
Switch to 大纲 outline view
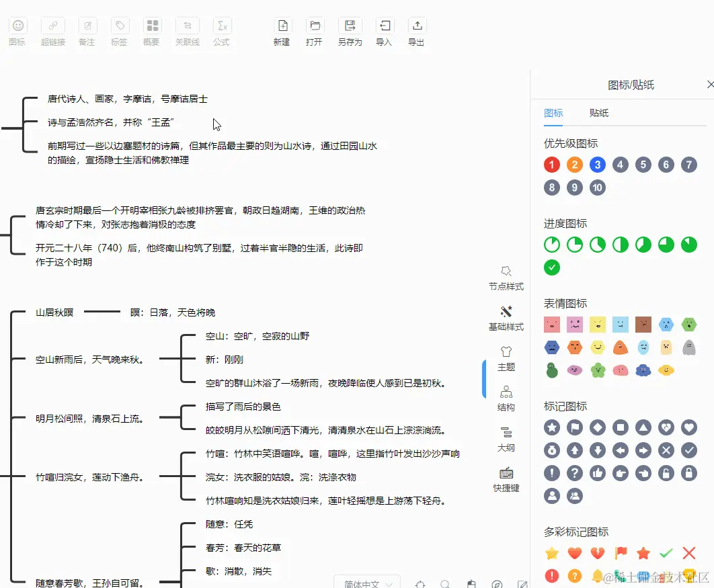[506, 440]
